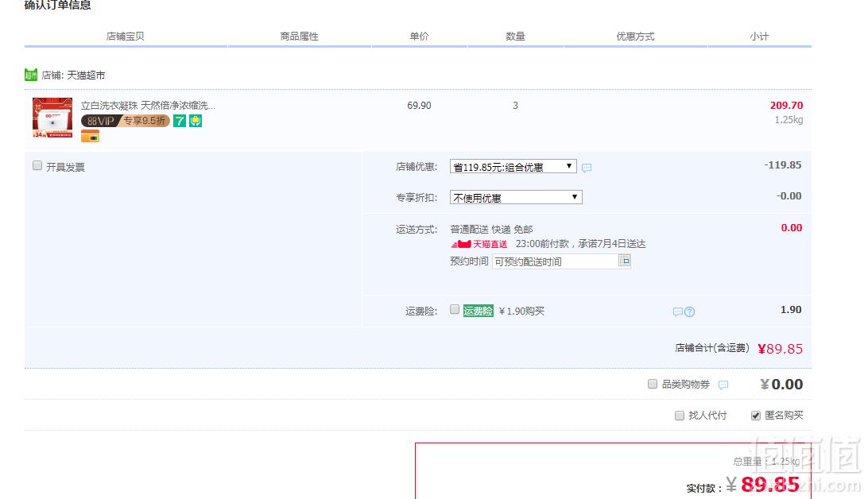This screenshot has height=499, width=868.
Task: Click the 数量 column header
Action: click(x=515, y=36)
